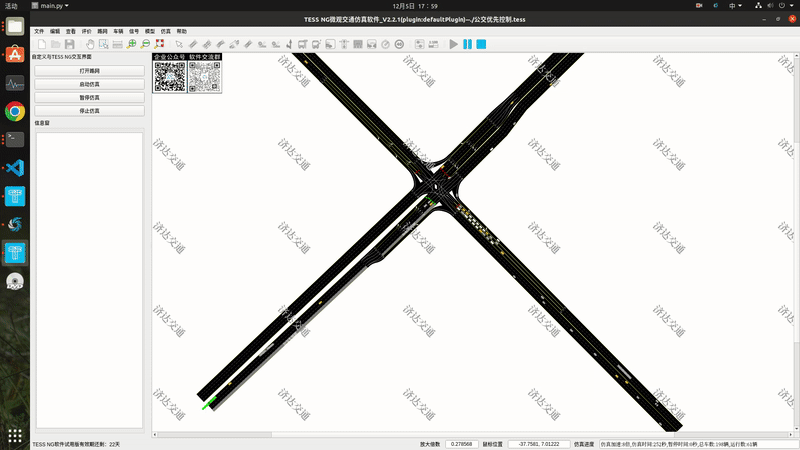Click the round clock-like toolbar icon
Image resolution: width=800 pixels, height=450 pixels.
386,44
